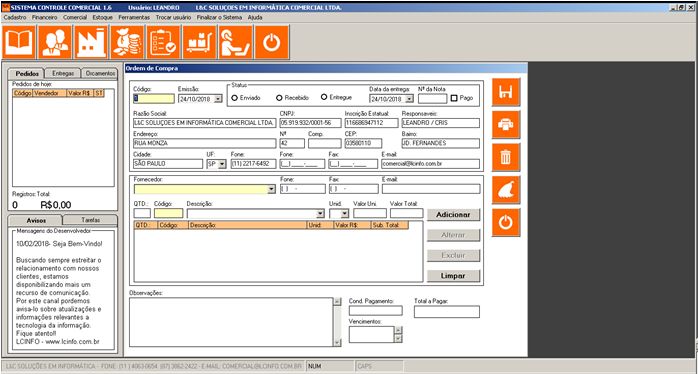Switch to the Tarefas tab
The height and width of the screenshot is (374, 698).
click(91, 220)
